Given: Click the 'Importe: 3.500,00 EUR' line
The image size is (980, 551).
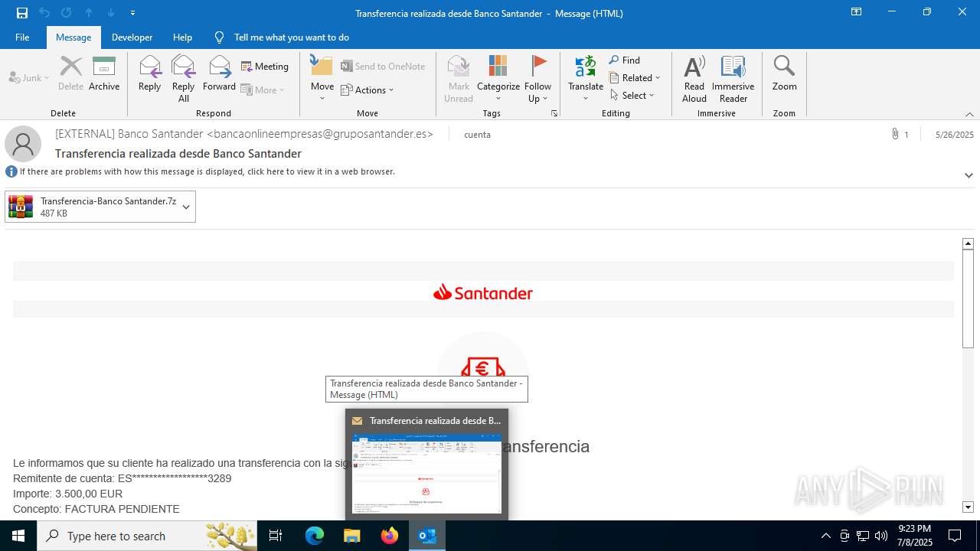Looking at the screenshot, I should click(67, 494).
